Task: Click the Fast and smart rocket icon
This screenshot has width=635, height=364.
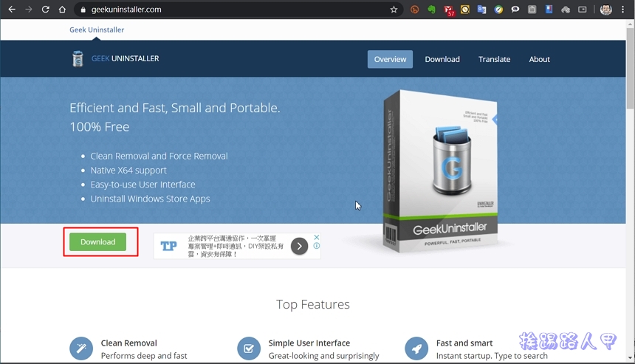Action: click(x=416, y=348)
